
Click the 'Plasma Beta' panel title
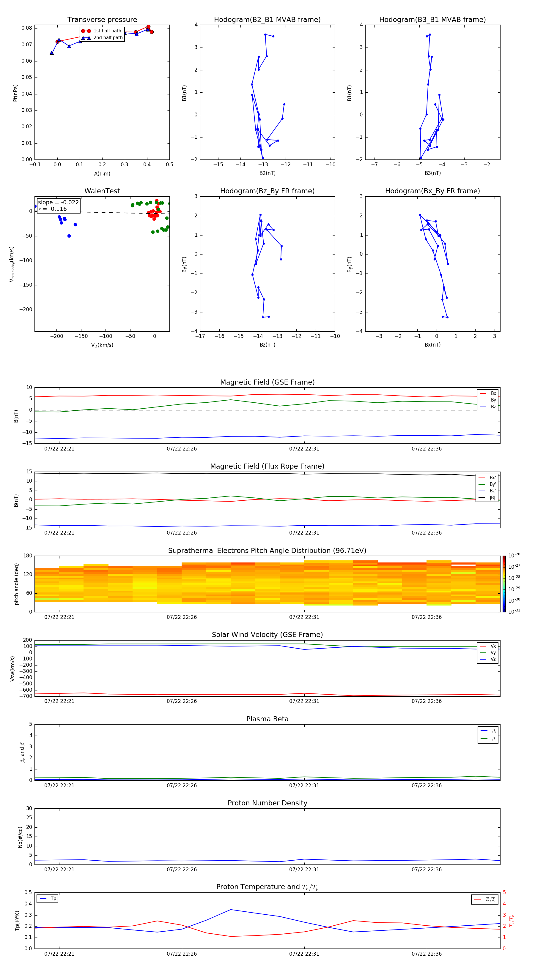[267, 719]
